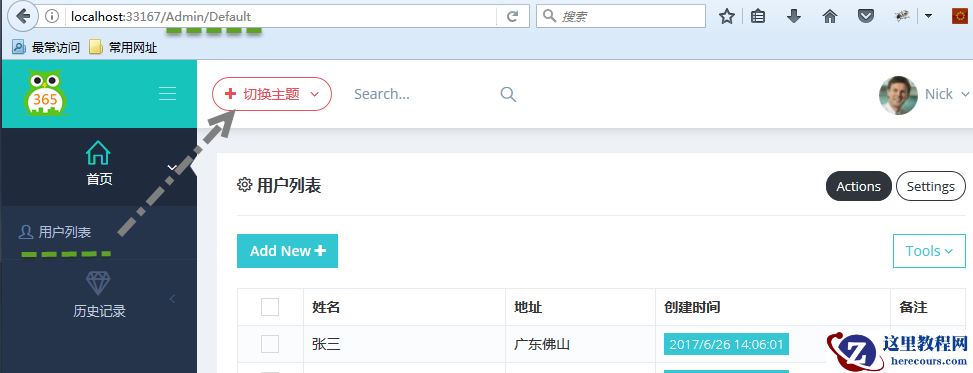Click the 首页 menu label
Viewport: 973px width, 373px height.
click(x=99, y=179)
